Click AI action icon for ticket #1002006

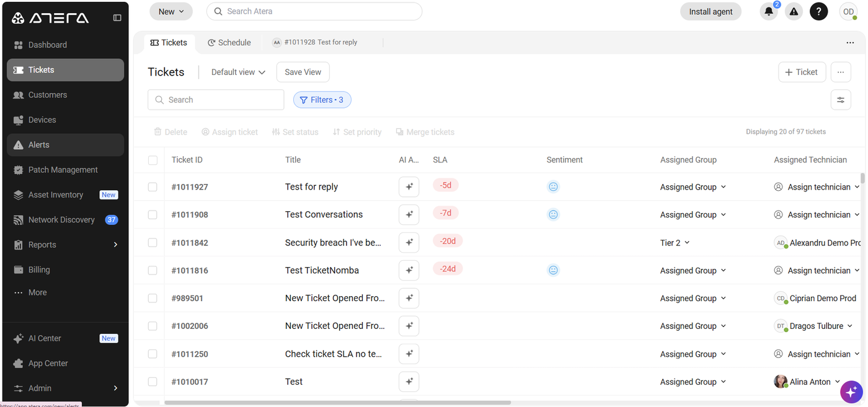pos(409,326)
